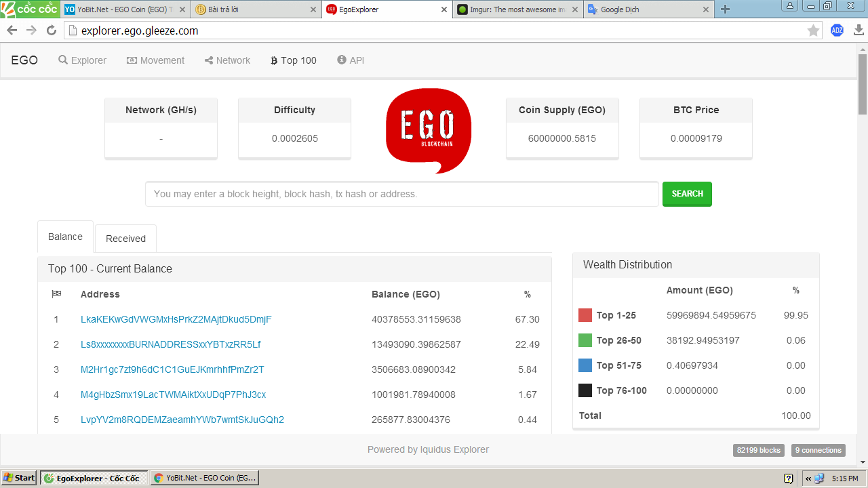Switch to YoBit.Net Chrome taskbar window
This screenshot has height=488, width=868.
[204, 478]
